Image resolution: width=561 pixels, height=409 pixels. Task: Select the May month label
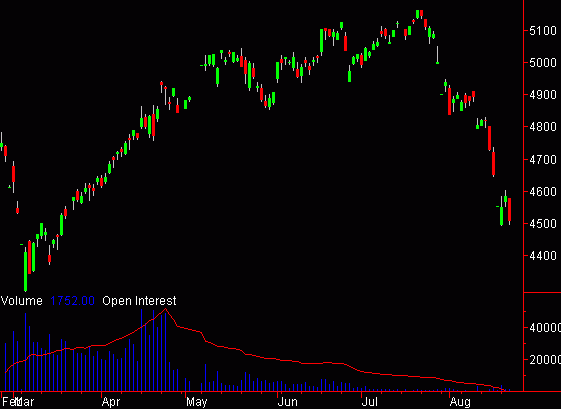pos(196,401)
